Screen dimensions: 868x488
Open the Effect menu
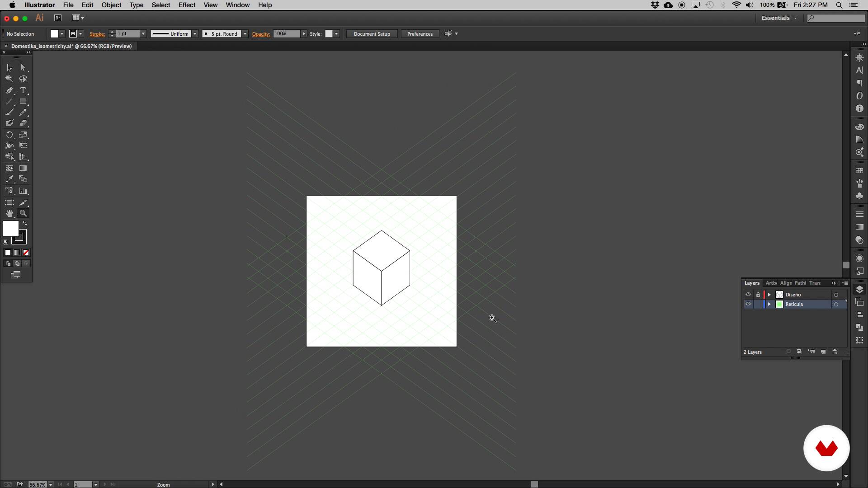pos(187,5)
